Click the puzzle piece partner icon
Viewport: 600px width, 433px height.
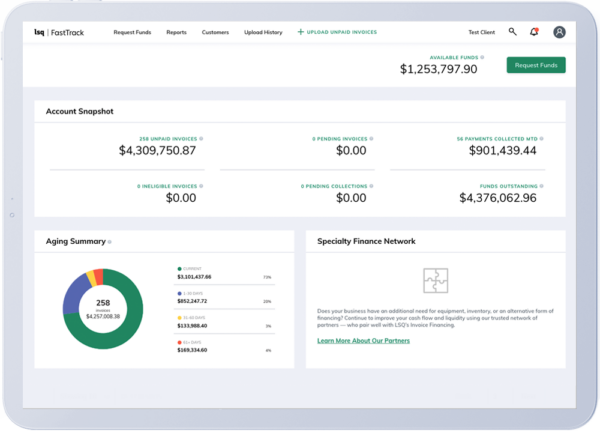pos(435,281)
